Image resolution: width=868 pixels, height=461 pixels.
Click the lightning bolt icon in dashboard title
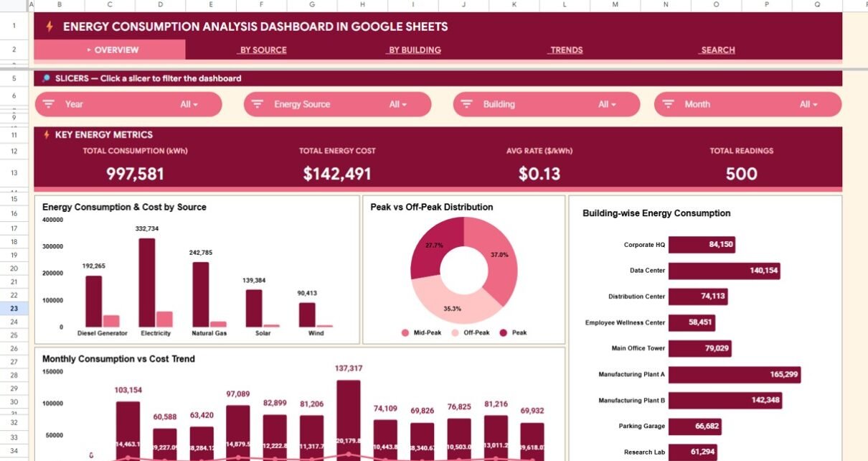tap(49, 27)
